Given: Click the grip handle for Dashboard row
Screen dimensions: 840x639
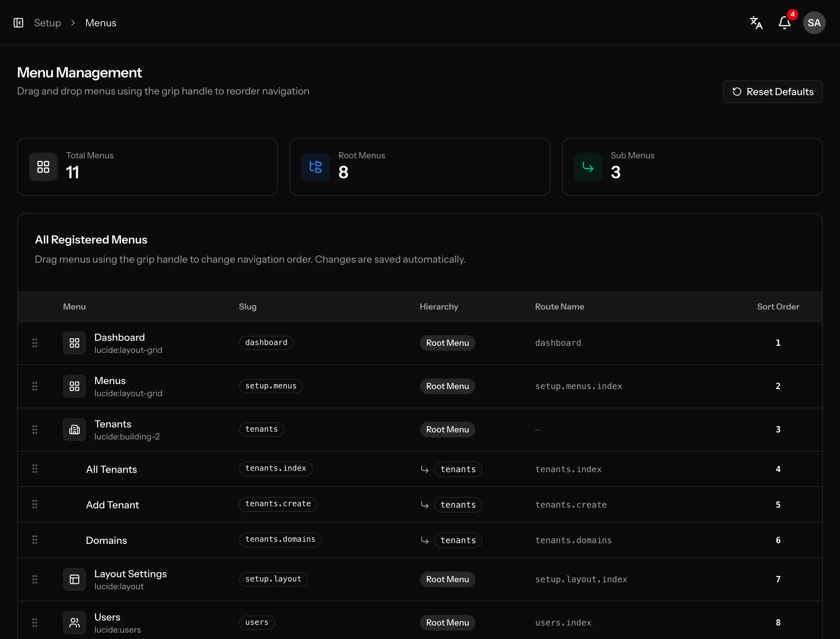Looking at the screenshot, I should 35,343.
